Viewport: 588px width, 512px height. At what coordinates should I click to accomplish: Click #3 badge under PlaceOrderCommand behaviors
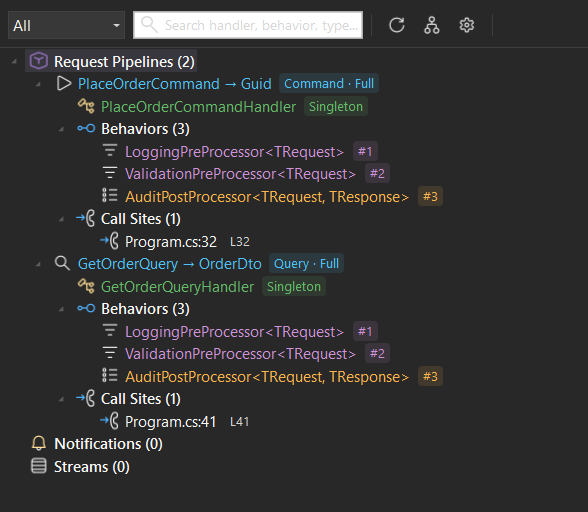click(430, 196)
